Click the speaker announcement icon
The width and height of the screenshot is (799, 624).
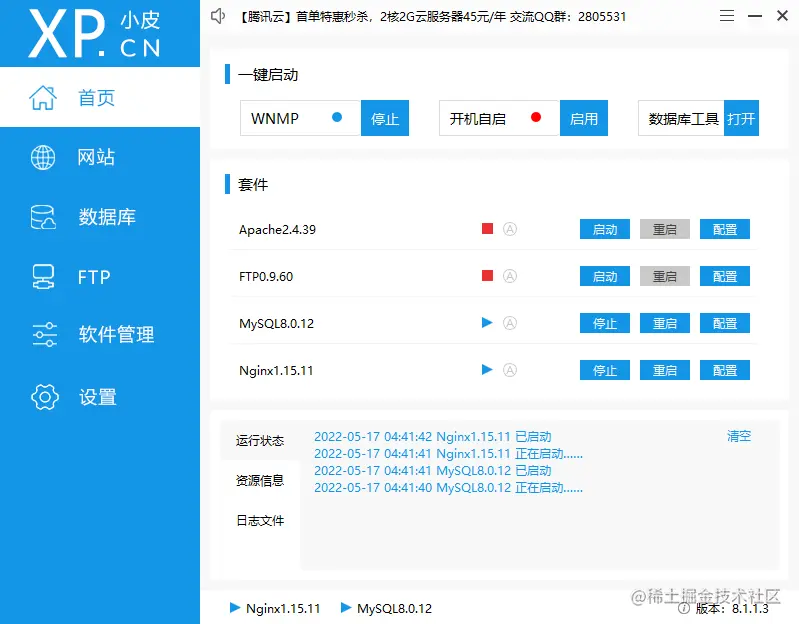tap(218, 16)
